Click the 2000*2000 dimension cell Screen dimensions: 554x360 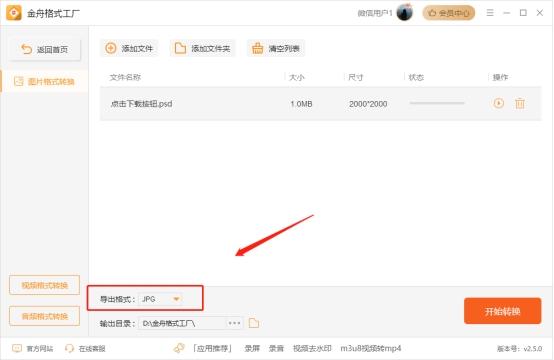(368, 104)
